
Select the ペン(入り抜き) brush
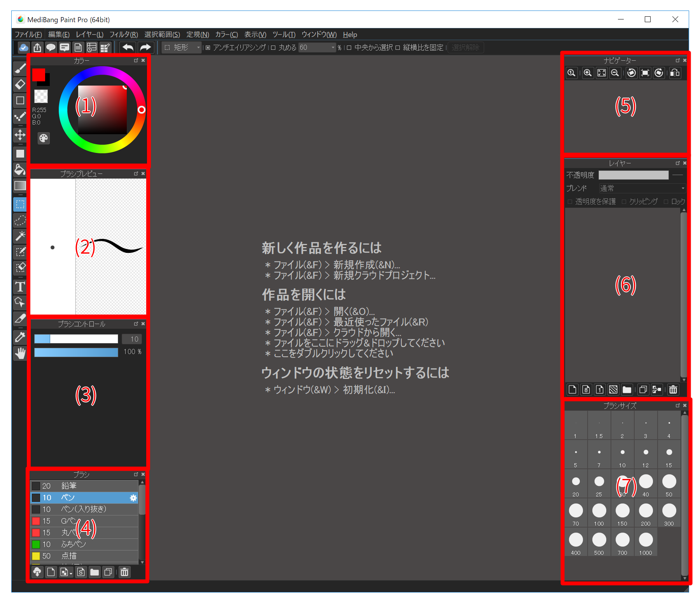(84, 509)
